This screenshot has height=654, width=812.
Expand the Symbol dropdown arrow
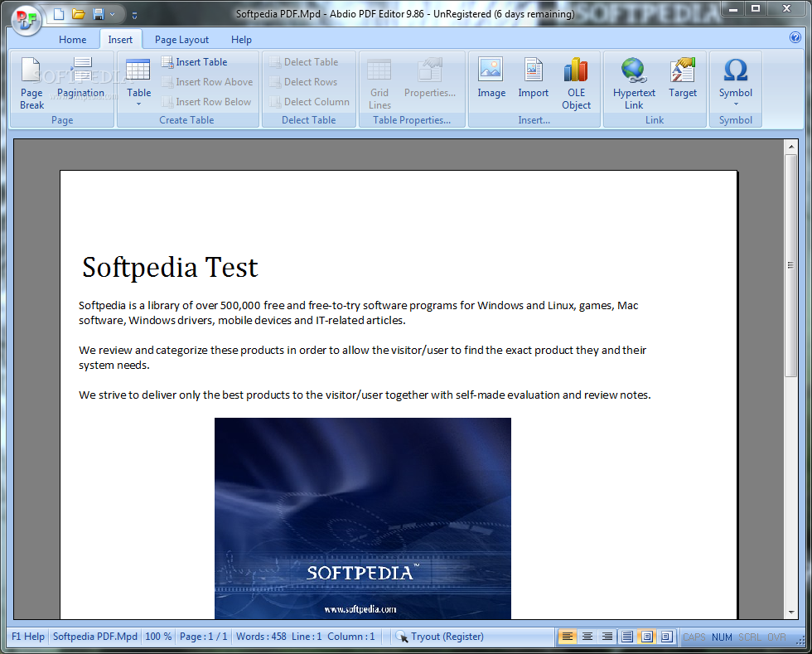736,104
